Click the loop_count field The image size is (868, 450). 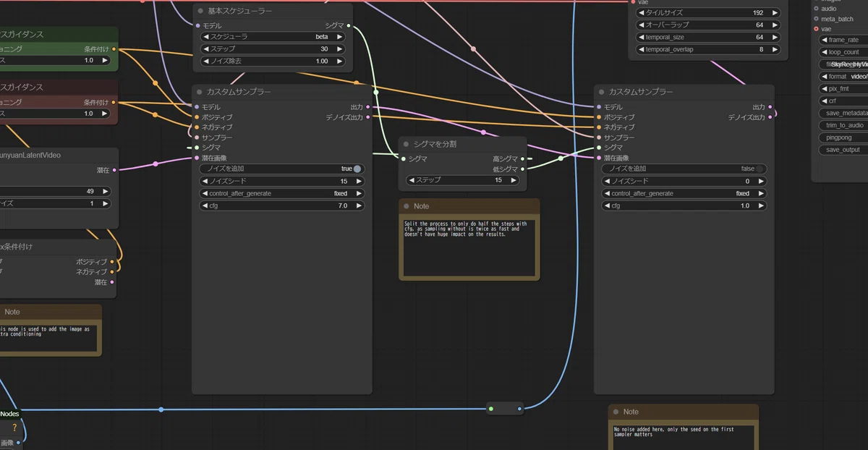tap(843, 53)
